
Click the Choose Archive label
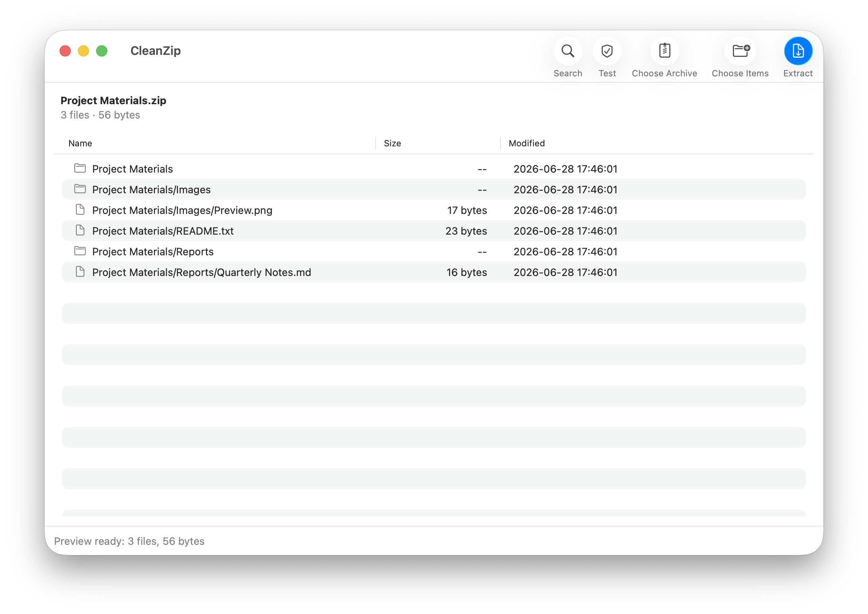tap(665, 74)
